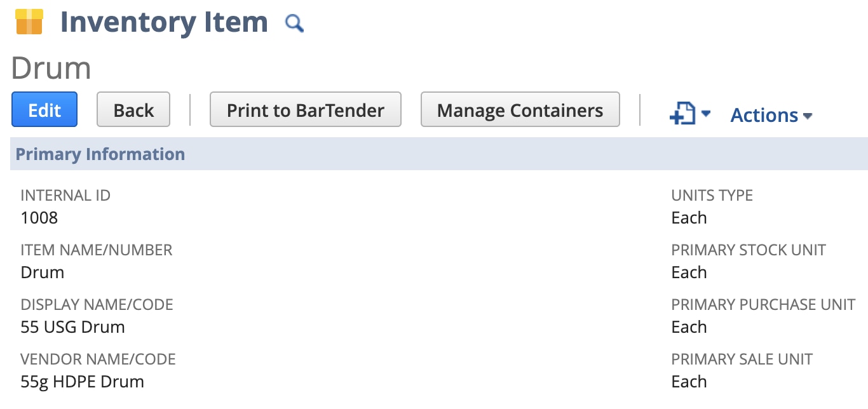Viewport: 868px width, 409px height.
Task: Click the Inventory Item box icon
Action: click(29, 22)
